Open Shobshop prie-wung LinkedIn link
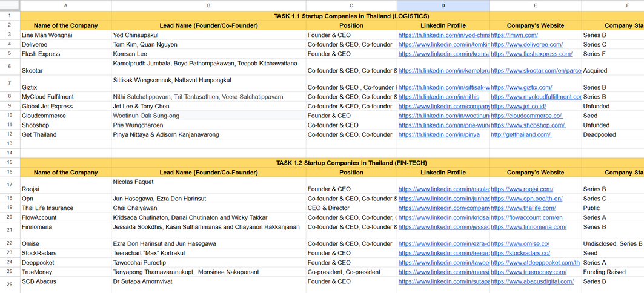 pyautogui.click(x=444, y=125)
